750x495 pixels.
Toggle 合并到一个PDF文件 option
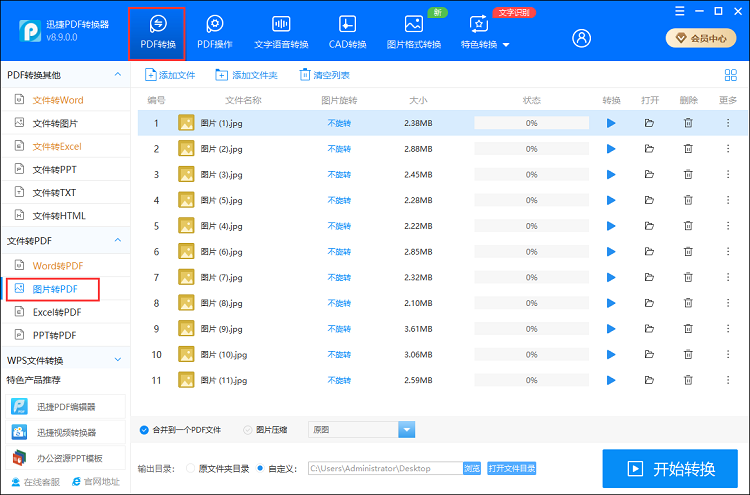coord(145,430)
